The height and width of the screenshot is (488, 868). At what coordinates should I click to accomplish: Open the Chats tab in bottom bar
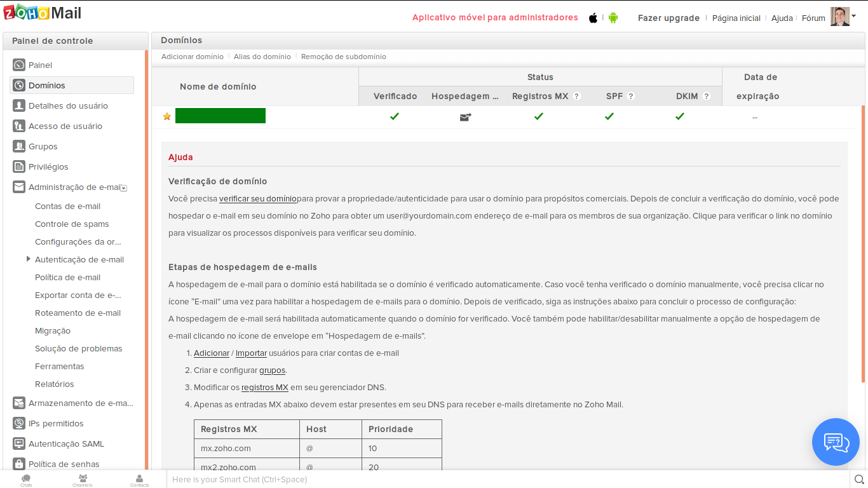point(26,480)
